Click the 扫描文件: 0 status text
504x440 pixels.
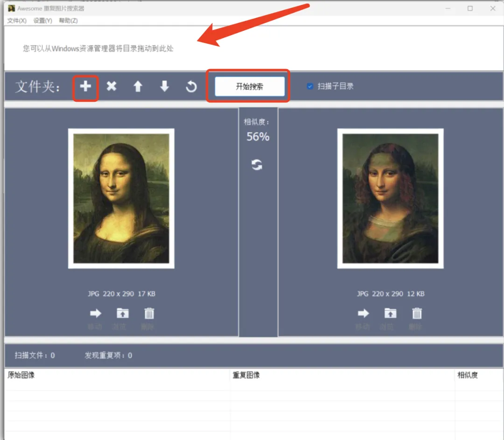pos(35,355)
